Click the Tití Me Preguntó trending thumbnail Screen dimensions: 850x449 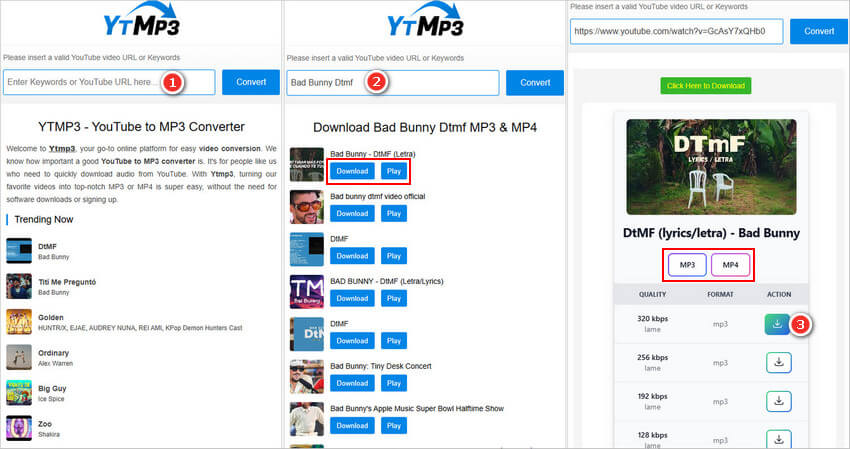tap(19, 286)
